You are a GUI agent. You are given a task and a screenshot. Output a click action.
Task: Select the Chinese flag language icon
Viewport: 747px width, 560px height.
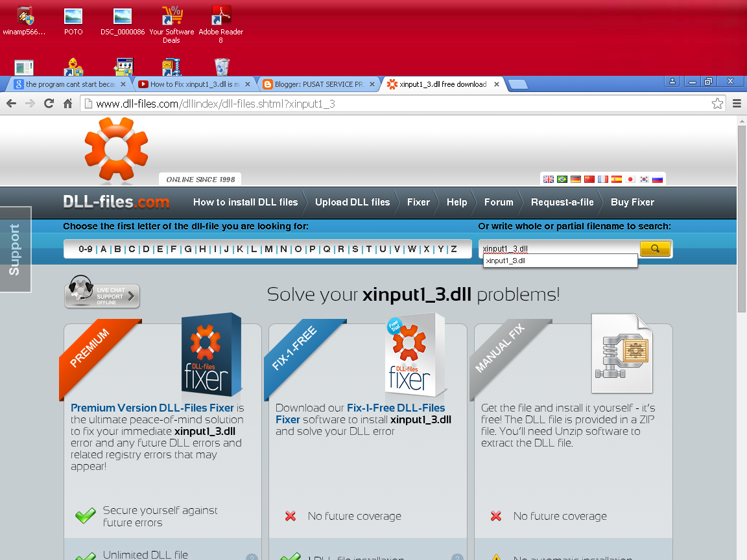point(589,179)
